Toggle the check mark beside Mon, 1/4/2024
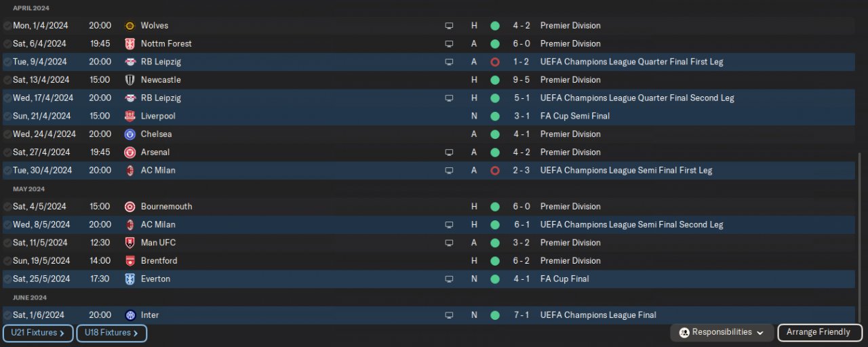868x347 pixels. 7,26
